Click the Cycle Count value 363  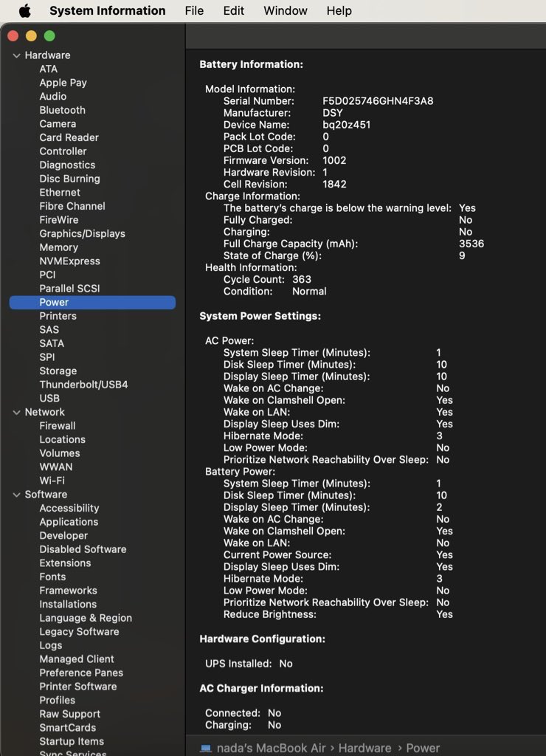pos(302,280)
